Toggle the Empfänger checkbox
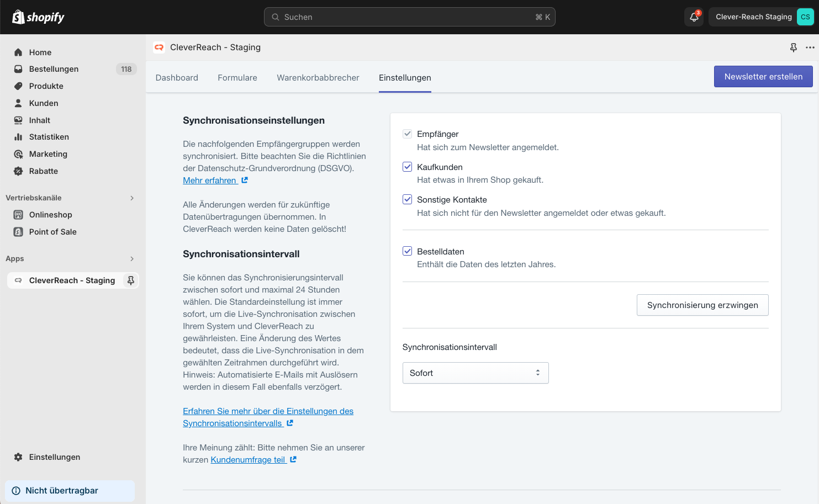 coord(408,134)
